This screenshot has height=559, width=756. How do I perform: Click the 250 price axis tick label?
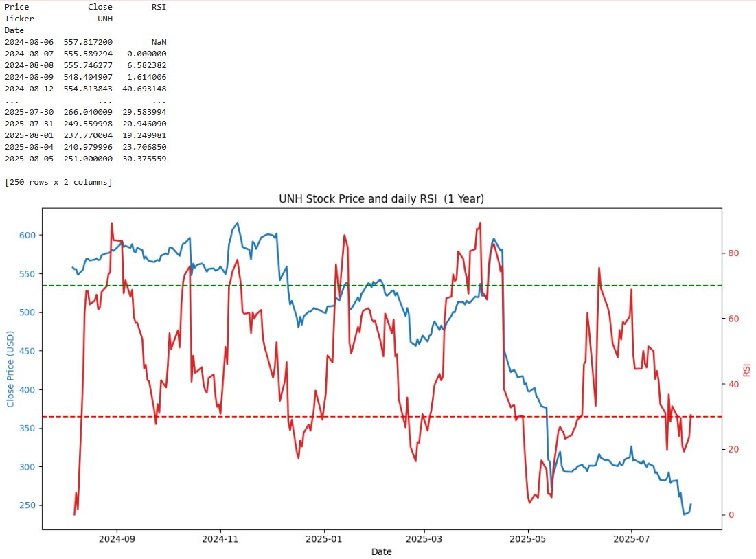click(x=27, y=505)
